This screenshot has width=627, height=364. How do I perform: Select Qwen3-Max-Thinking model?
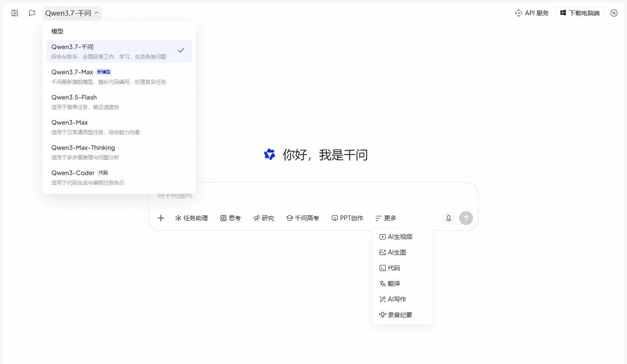pos(119,152)
